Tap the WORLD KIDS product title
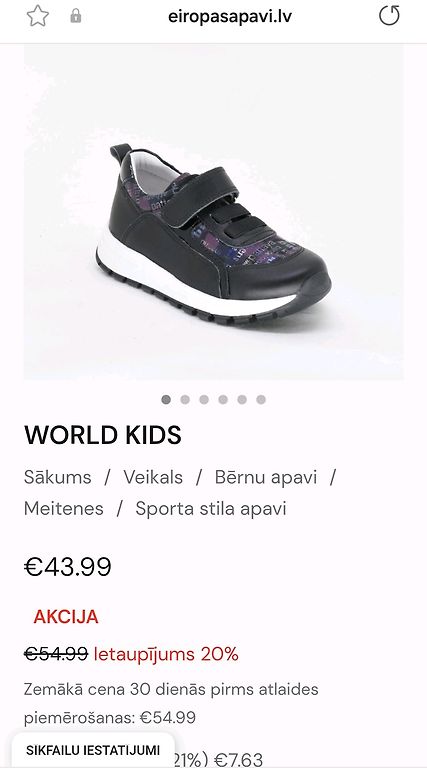 pos(103,434)
